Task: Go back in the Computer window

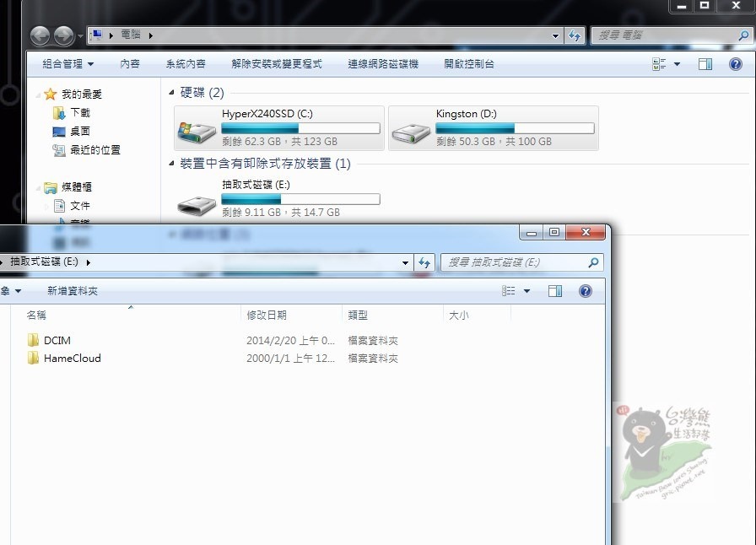Action: click(x=40, y=35)
